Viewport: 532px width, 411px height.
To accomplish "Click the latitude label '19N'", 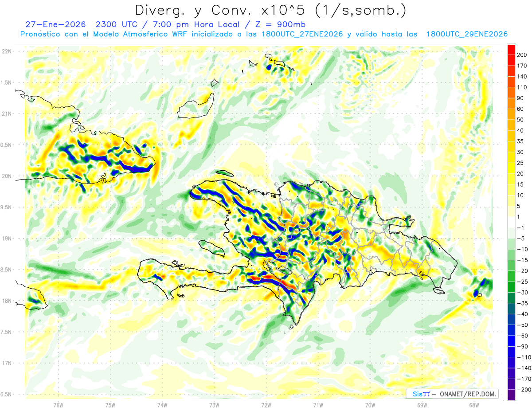I will [7, 239].
